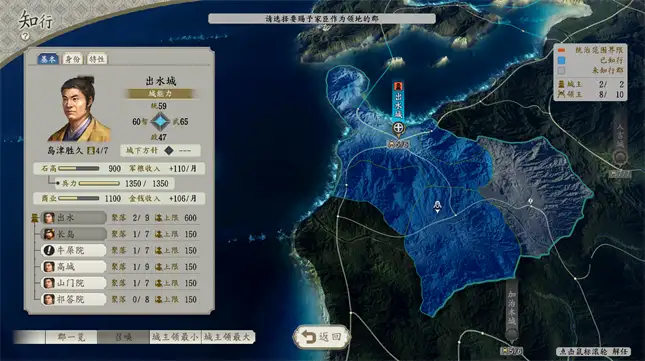Viewport: 645px width, 361px height.
Task: Click the 出水城 castle crest marker
Action: click(x=398, y=128)
